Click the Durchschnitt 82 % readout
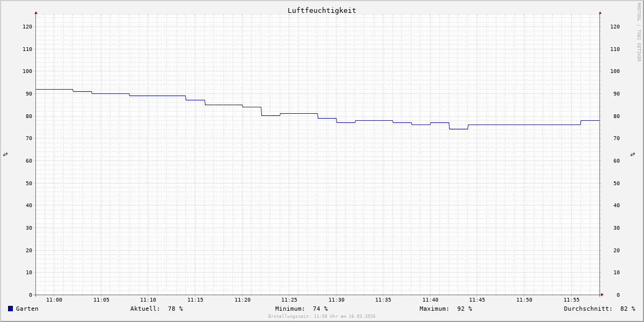Image resolution: width=644 pixels, height=322 pixels. pos(599,309)
